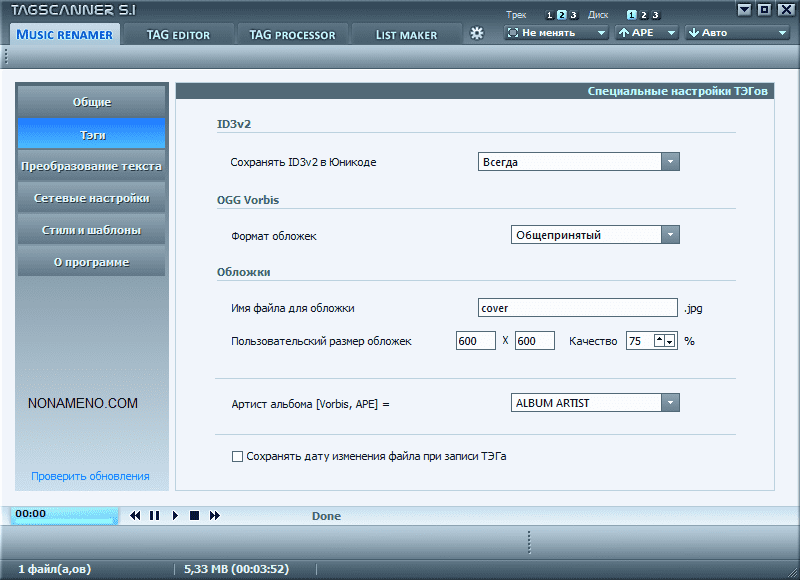
Task: Open the 'Преобразование текста' settings section
Action: [91, 166]
